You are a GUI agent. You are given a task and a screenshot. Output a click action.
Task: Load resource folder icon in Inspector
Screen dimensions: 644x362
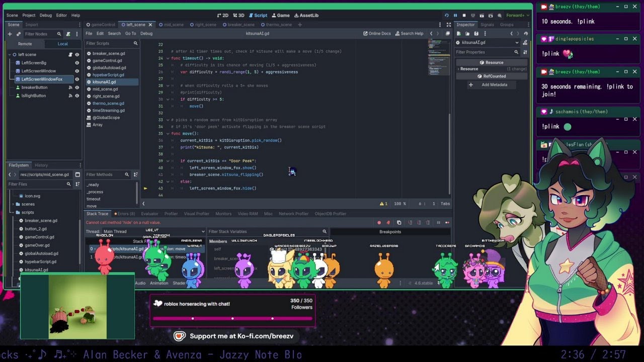click(467, 34)
